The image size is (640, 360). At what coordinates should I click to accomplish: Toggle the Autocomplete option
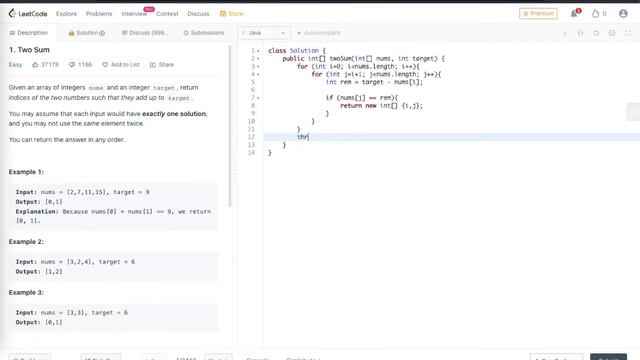(x=319, y=33)
